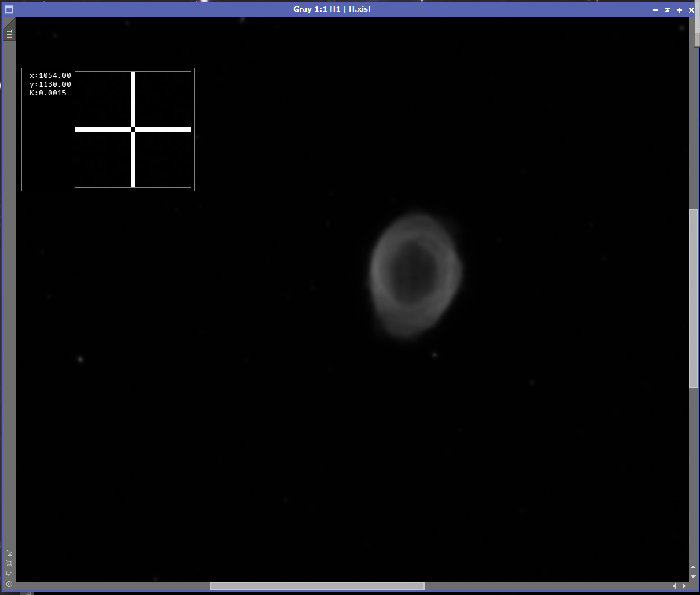Screen dimensions: 700x595
Task: Click the scroll left arrow
Action: click(674, 586)
